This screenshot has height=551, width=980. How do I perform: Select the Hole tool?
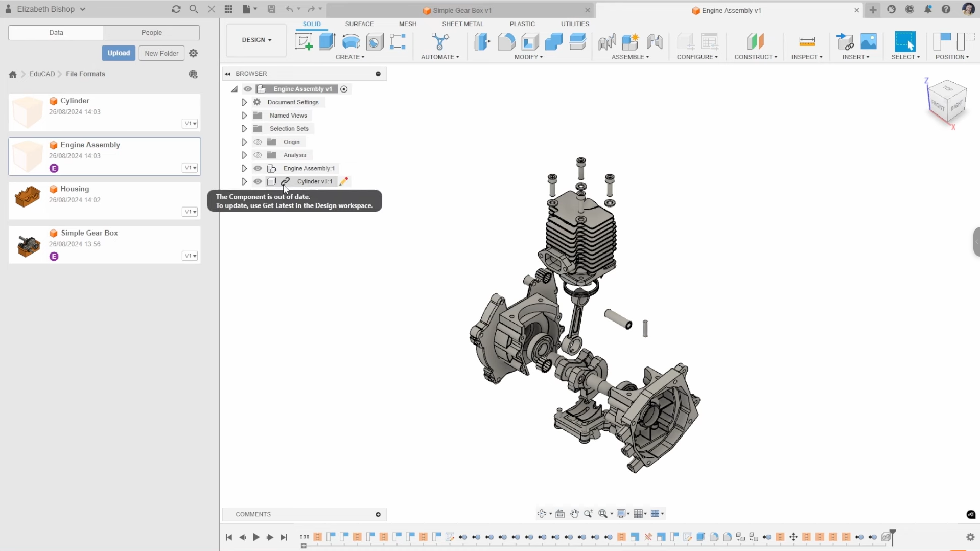pyautogui.click(x=375, y=41)
